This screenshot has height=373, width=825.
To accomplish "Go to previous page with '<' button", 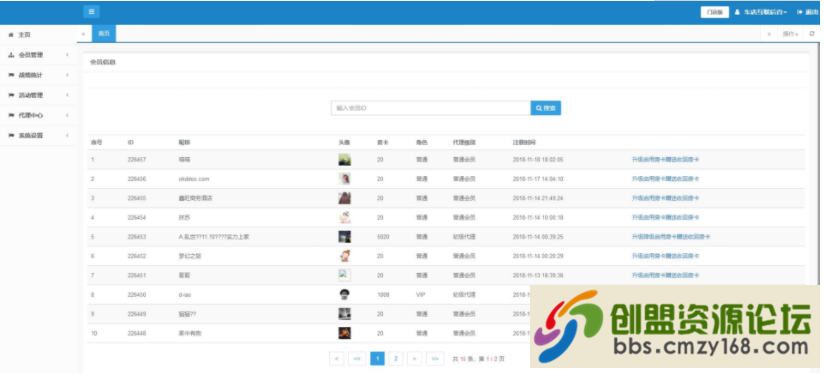I will [x=337, y=359].
